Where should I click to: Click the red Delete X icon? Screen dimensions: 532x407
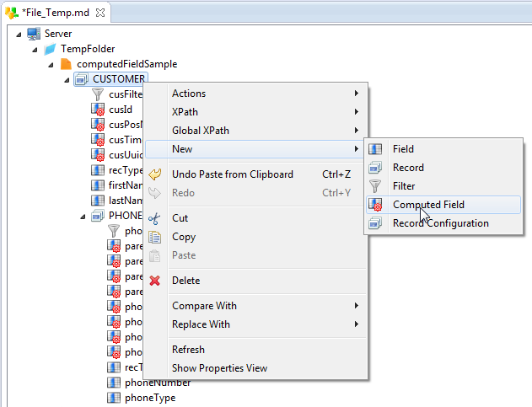(154, 281)
